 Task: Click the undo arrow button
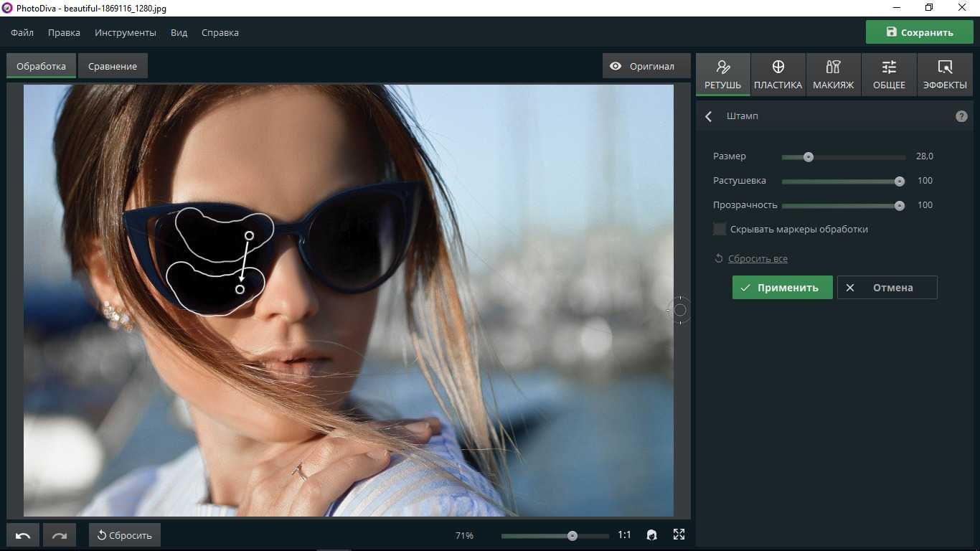[23, 535]
